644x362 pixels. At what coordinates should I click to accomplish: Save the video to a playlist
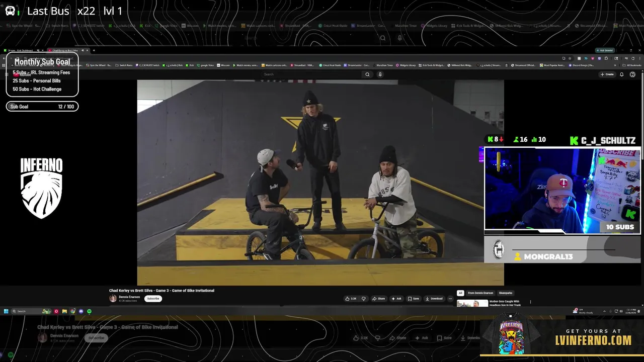click(414, 299)
